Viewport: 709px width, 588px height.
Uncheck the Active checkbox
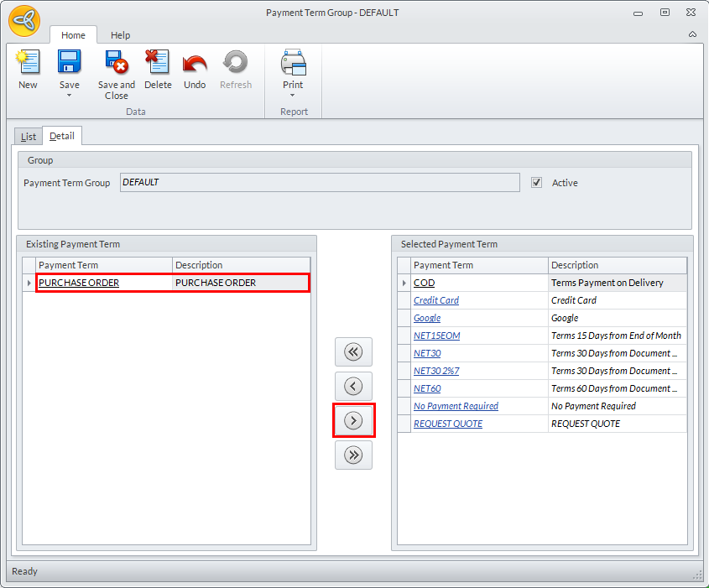tap(536, 182)
